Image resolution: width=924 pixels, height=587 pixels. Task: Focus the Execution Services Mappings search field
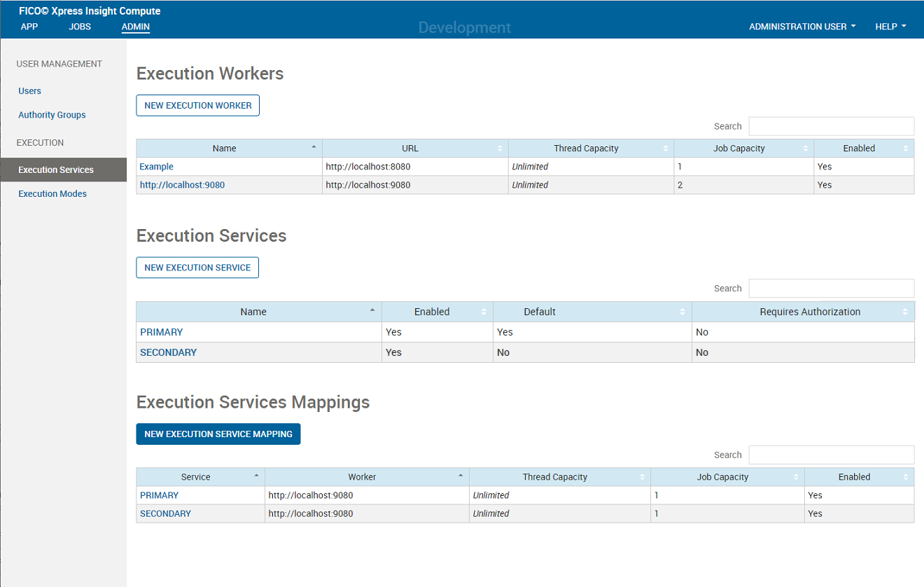[832, 455]
